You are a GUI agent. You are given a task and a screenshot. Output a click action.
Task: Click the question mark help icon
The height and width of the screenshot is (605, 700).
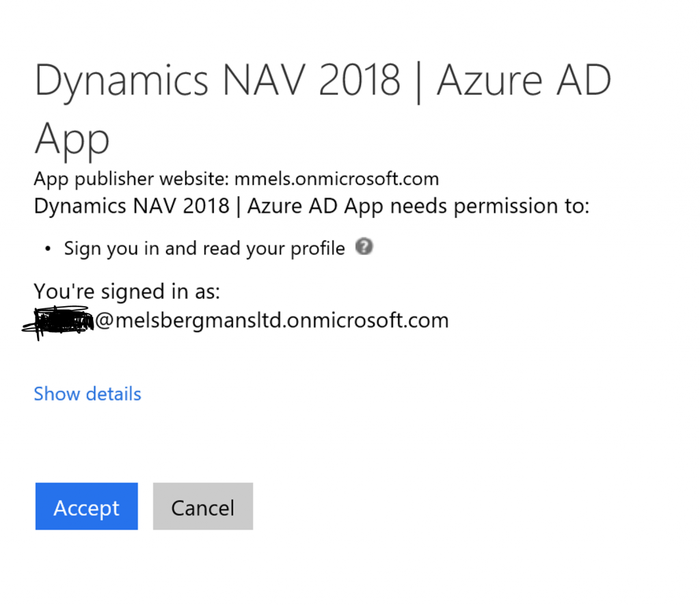pyautogui.click(x=364, y=247)
